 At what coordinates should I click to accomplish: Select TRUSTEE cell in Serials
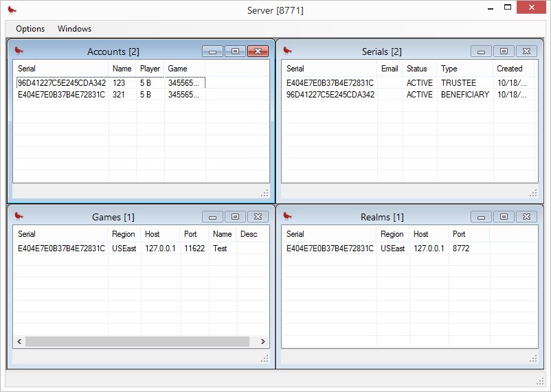(458, 83)
